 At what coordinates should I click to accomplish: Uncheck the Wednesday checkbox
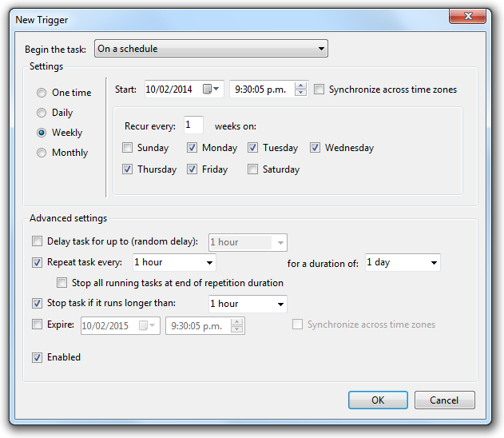pos(315,148)
